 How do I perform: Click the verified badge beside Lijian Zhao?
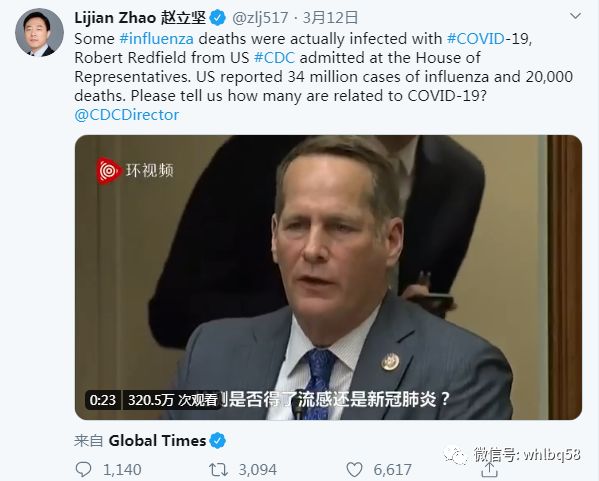pyautogui.click(x=218, y=18)
